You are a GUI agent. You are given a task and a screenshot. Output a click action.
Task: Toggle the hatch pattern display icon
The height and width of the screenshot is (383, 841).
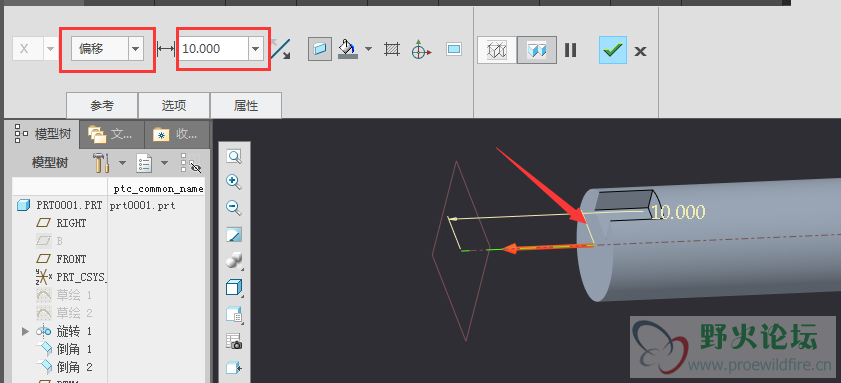(x=392, y=49)
